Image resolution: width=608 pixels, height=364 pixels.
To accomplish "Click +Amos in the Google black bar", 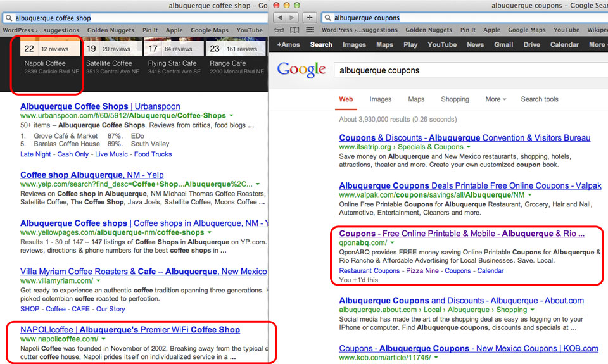I will [x=289, y=44].
